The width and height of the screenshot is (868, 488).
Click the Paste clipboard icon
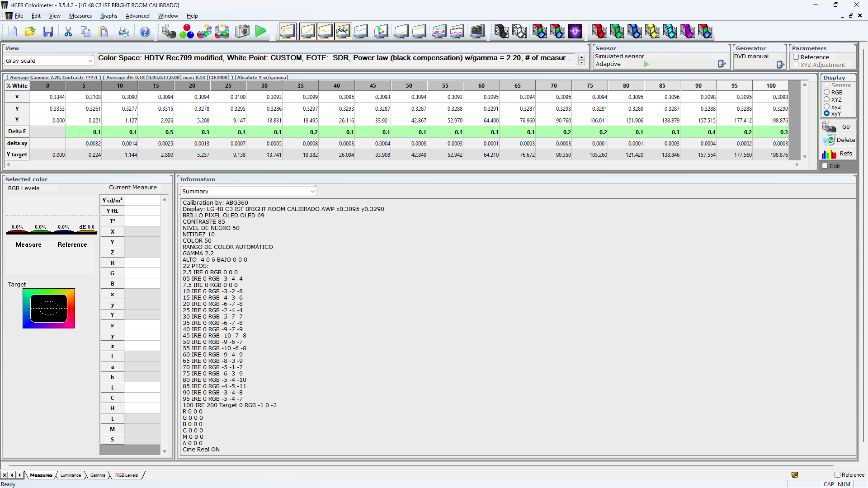(x=104, y=32)
